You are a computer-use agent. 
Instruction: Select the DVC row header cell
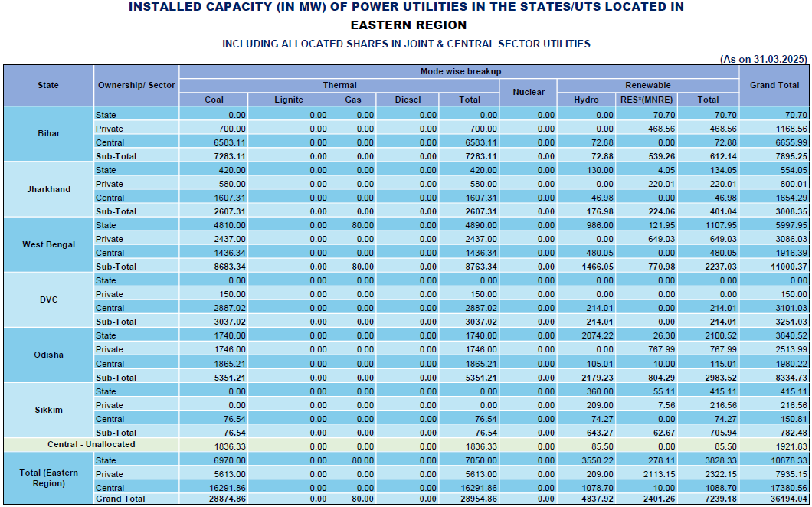coord(48,300)
